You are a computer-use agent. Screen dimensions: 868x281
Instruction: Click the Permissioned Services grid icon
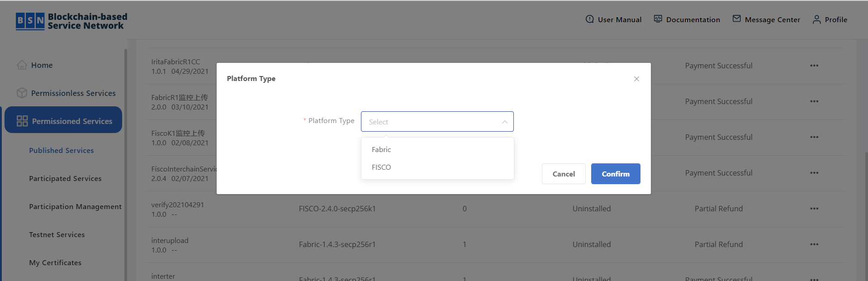click(22, 121)
